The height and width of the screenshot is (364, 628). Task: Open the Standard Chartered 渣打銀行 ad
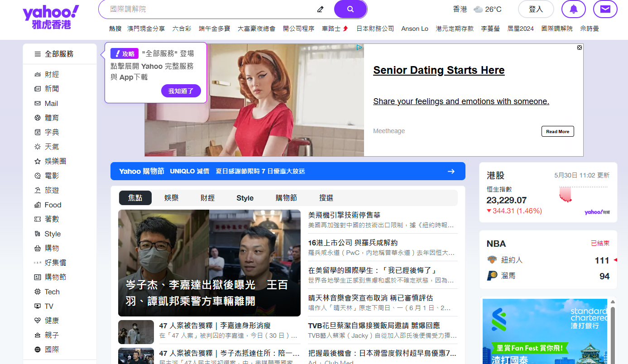545,331
